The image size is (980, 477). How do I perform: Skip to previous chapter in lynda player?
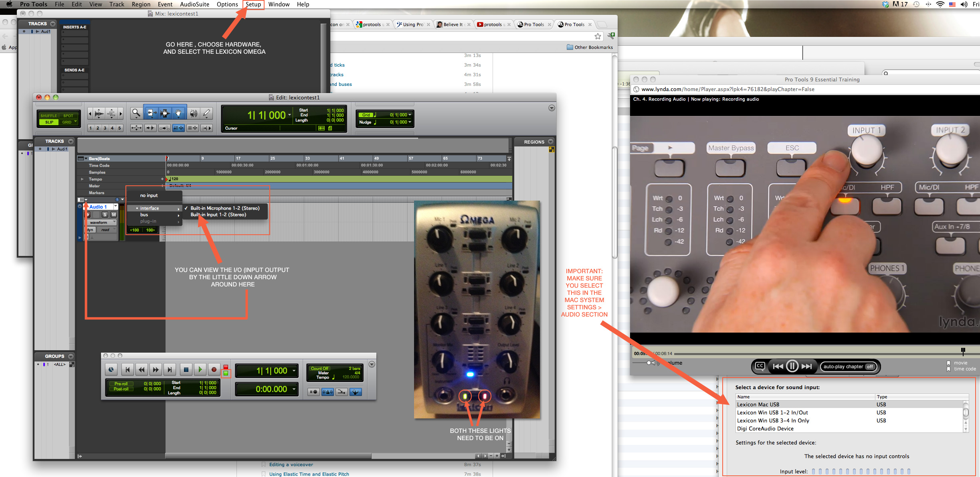coord(778,366)
